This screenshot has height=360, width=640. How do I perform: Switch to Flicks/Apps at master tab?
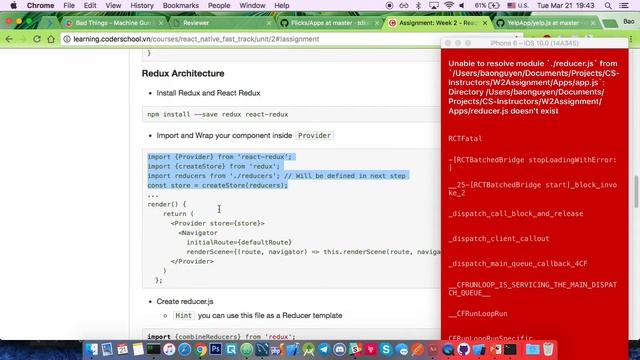pyautogui.click(x=329, y=23)
